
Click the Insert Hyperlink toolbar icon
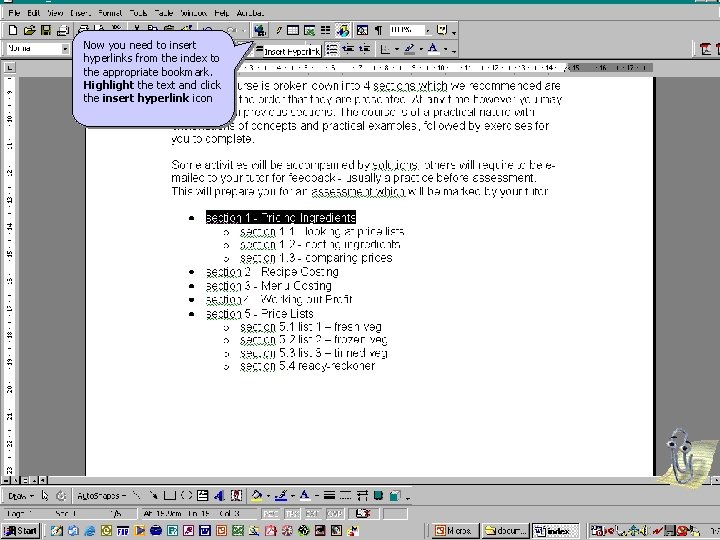(x=260, y=30)
